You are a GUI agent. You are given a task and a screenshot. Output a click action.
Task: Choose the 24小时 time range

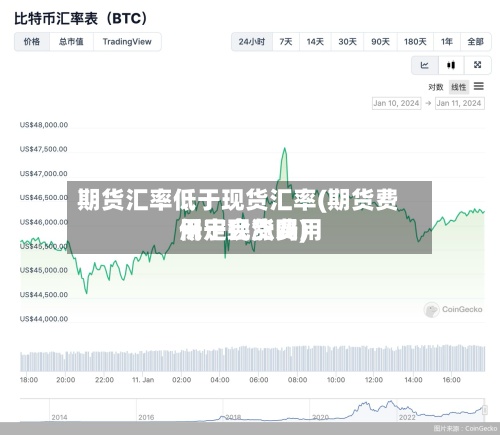click(x=252, y=42)
